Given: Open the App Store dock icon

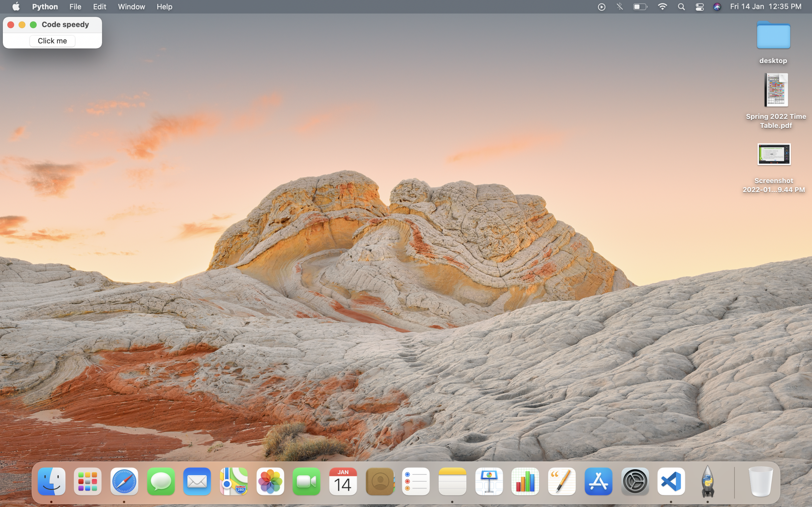Looking at the screenshot, I should pos(598,482).
